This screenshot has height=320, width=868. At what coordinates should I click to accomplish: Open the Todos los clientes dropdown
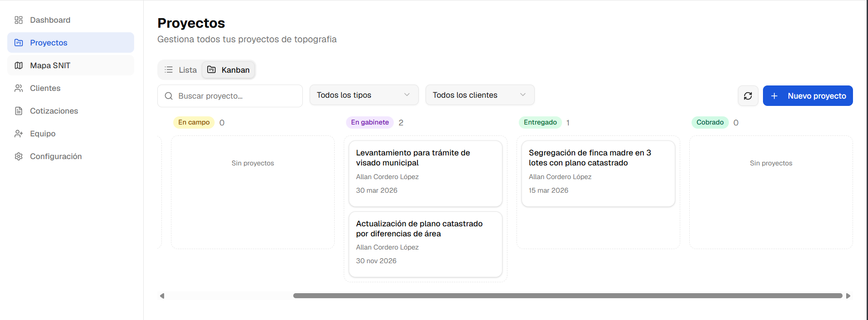point(479,95)
